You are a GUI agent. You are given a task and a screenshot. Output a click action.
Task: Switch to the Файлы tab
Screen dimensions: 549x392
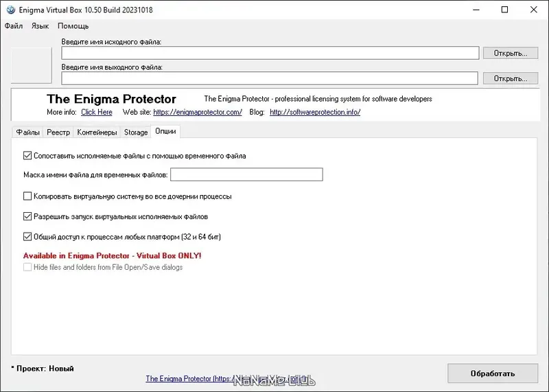coord(28,132)
